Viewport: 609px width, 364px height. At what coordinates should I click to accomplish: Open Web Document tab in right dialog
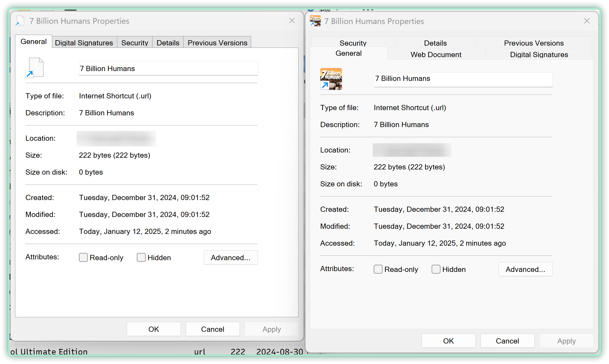pos(436,54)
